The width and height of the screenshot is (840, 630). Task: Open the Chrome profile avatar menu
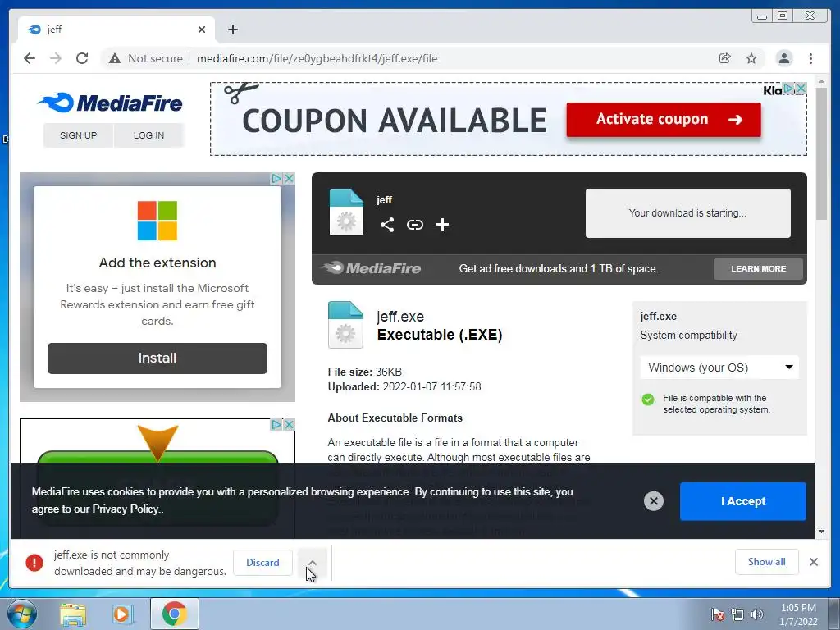coord(783,58)
